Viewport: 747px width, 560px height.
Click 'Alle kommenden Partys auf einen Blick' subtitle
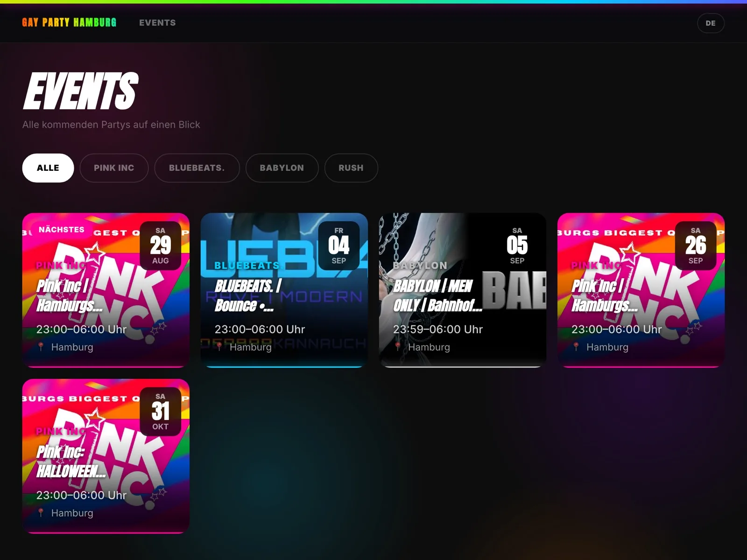click(x=111, y=125)
